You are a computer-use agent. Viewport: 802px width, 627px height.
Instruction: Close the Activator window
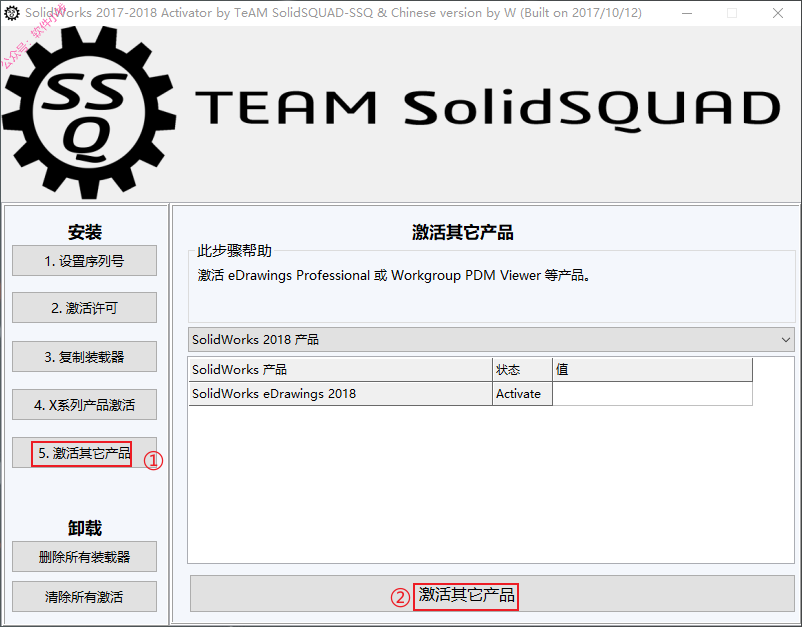(778, 13)
